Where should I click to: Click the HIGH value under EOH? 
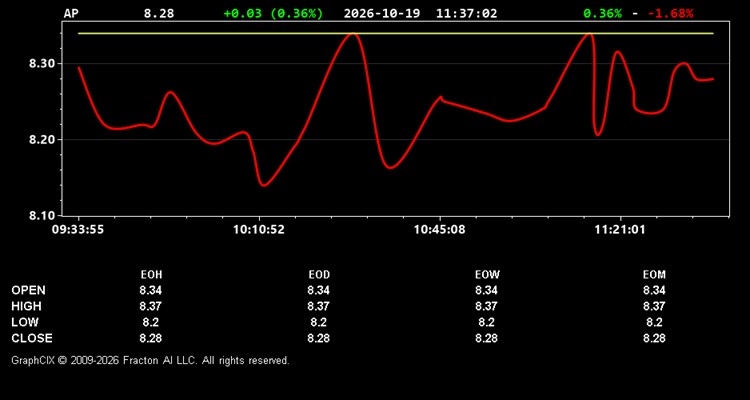coord(151,306)
